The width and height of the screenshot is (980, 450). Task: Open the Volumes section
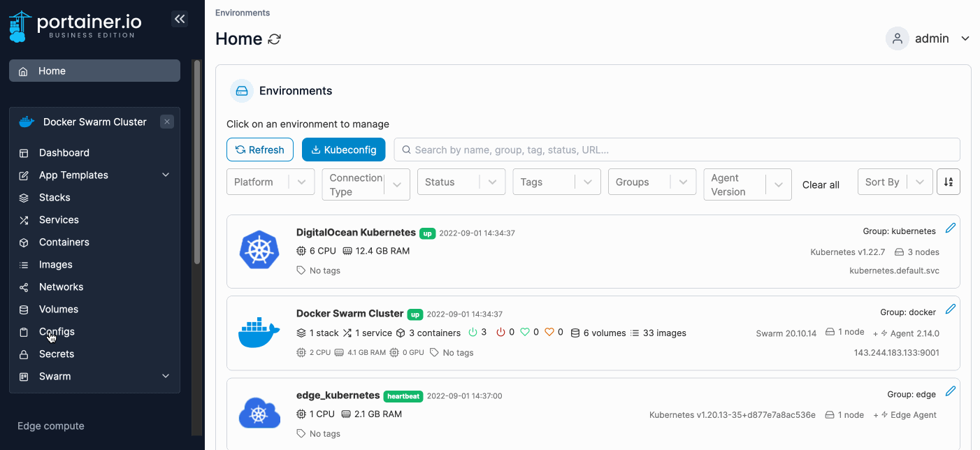point(59,309)
